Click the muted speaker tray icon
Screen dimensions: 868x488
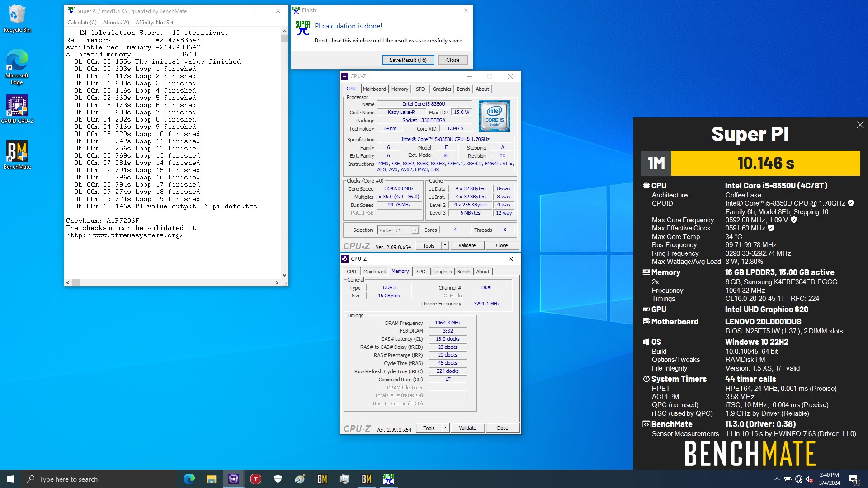[x=810, y=479]
